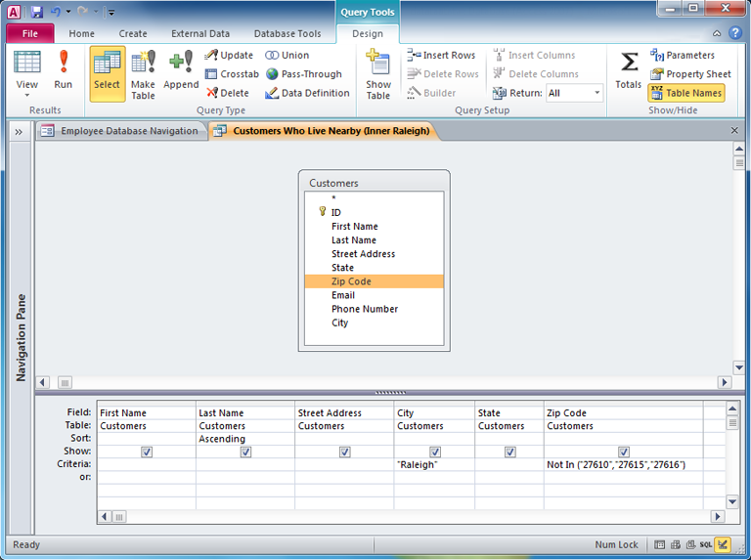This screenshot has width=751, height=560.
Task: Click the Zip Code criteria cell
Action: pos(622,465)
